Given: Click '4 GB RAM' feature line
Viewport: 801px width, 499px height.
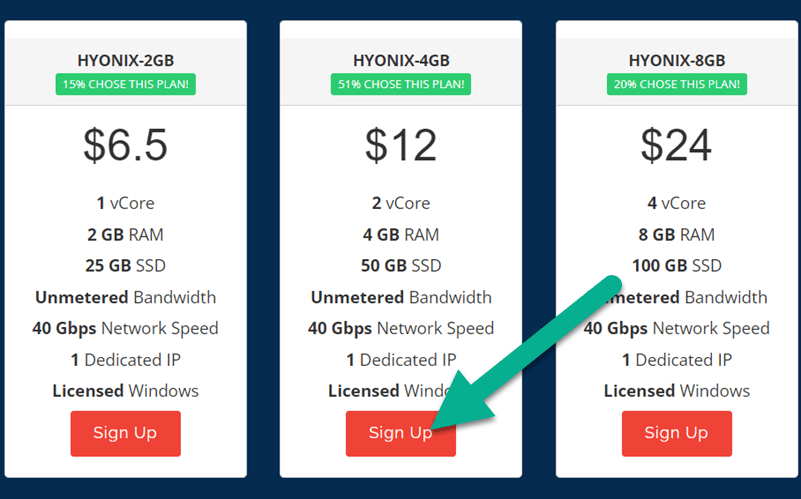Looking at the screenshot, I should [401, 235].
